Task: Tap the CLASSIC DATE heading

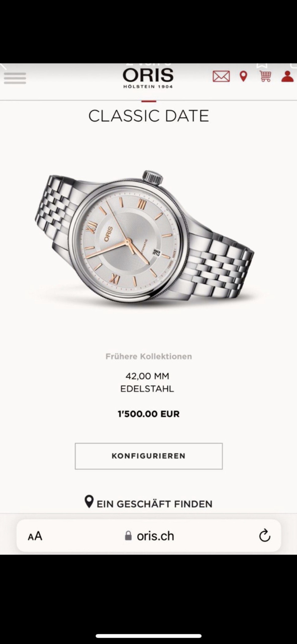Action: pos(149,116)
